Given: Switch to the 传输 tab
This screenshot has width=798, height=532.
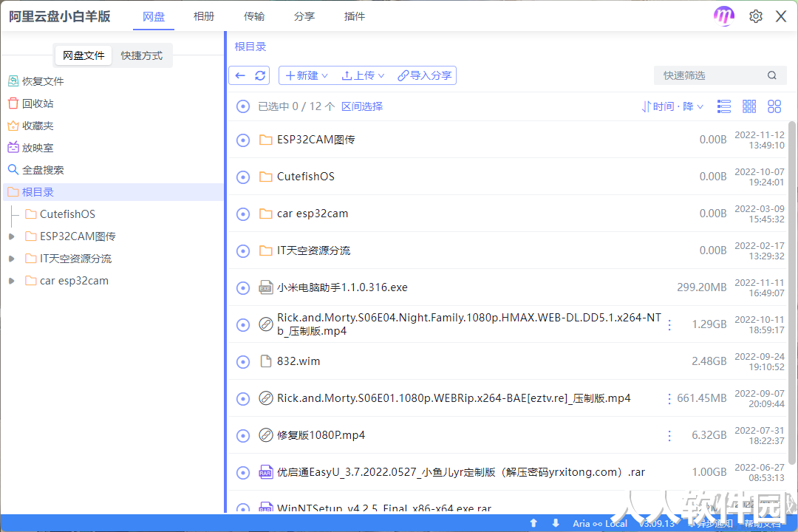Looking at the screenshot, I should pos(254,16).
